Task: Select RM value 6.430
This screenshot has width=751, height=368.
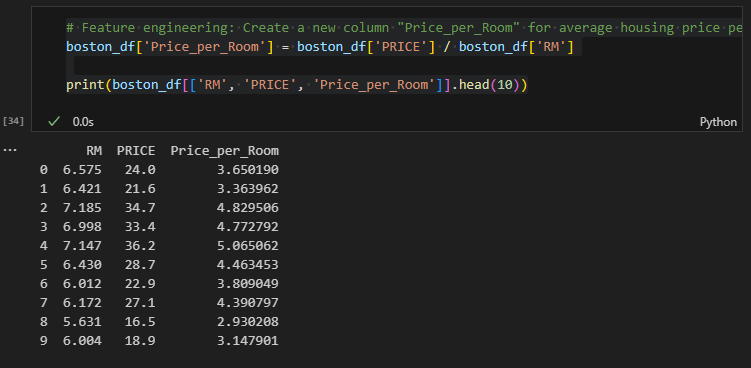Action: pyautogui.click(x=82, y=265)
